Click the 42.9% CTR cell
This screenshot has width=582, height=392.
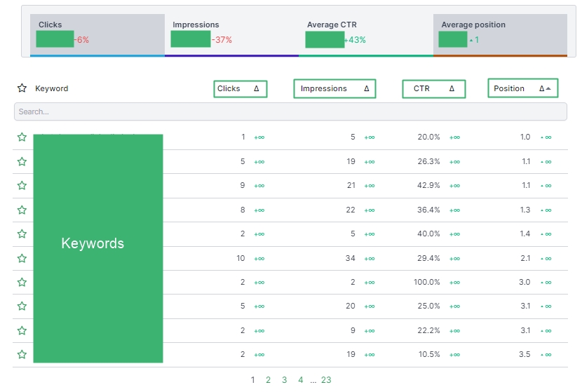[x=428, y=185]
